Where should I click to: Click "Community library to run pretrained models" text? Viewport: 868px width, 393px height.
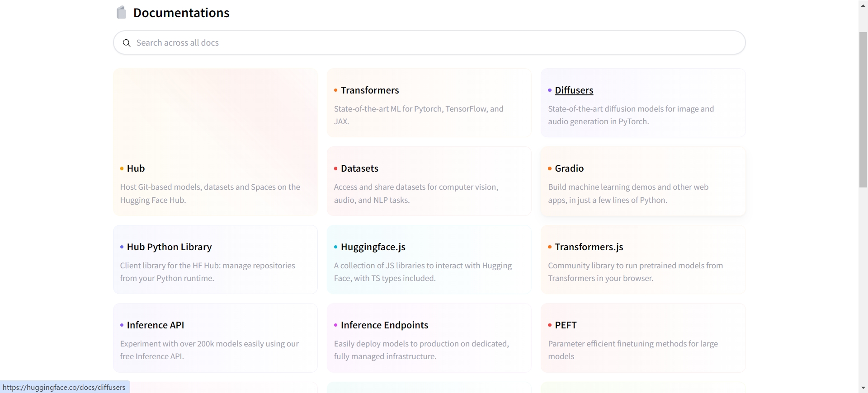(x=636, y=272)
